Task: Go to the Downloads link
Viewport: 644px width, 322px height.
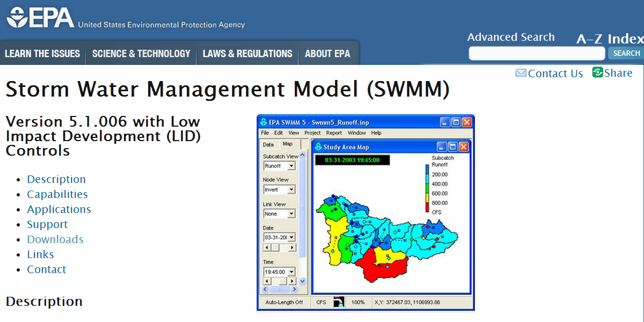Action: pos(55,239)
